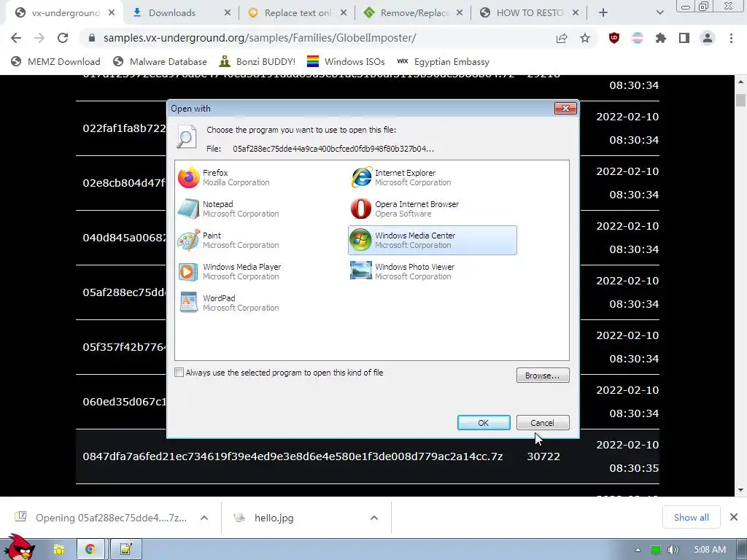747x560 pixels.
Task: Cancel the Open with dialog
Action: pyautogui.click(x=543, y=423)
